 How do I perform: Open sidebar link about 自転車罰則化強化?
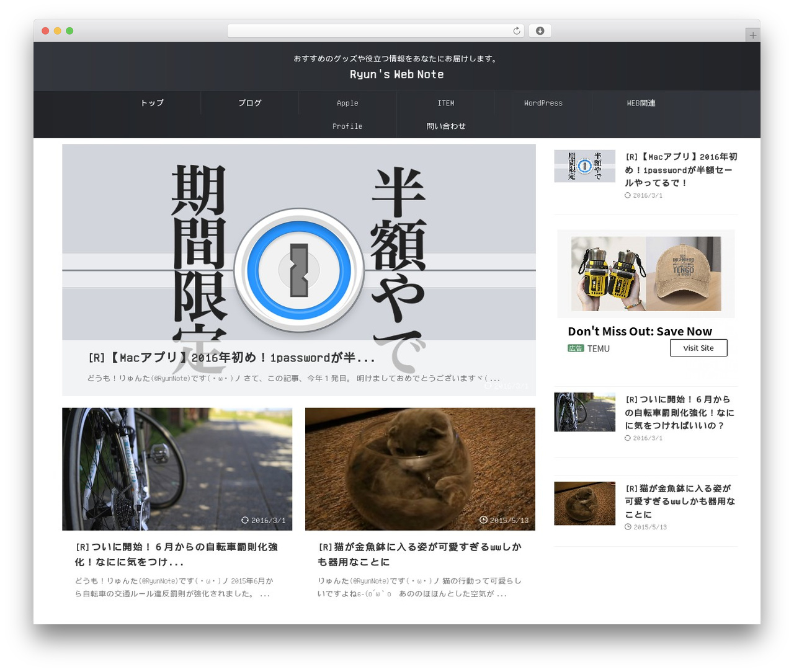click(x=680, y=412)
